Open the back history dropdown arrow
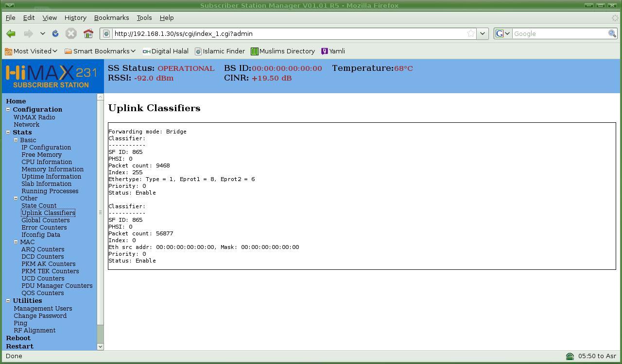 coord(43,33)
